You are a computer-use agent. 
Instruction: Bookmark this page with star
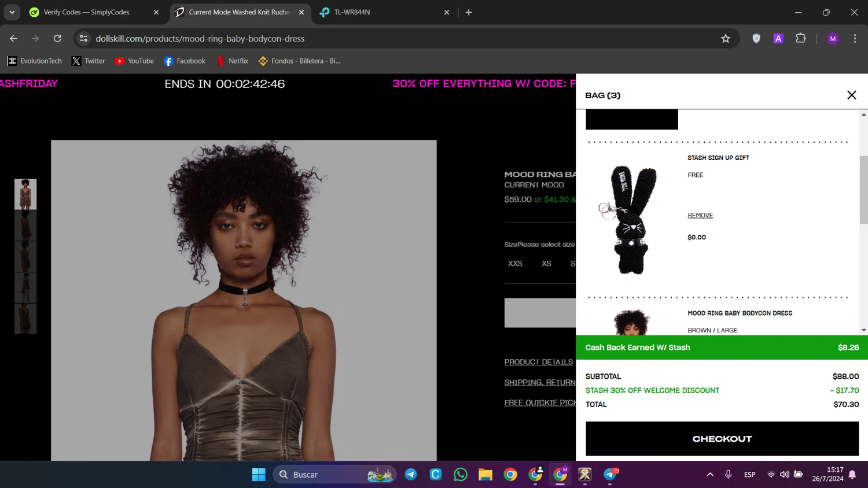(726, 39)
